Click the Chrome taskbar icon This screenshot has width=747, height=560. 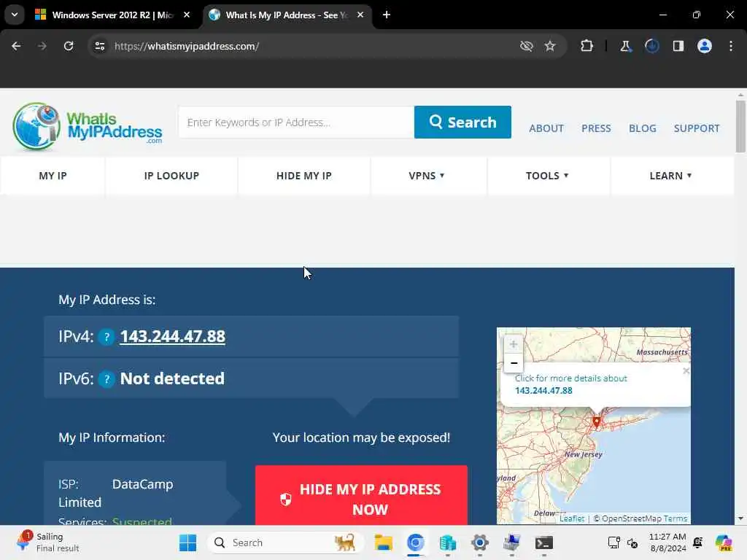pyautogui.click(x=415, y=542)
